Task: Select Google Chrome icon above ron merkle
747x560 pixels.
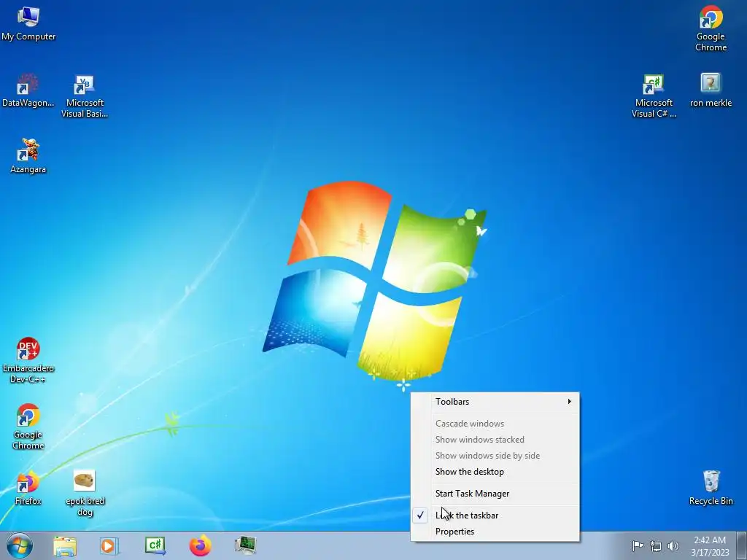Action: pos(711,28)
